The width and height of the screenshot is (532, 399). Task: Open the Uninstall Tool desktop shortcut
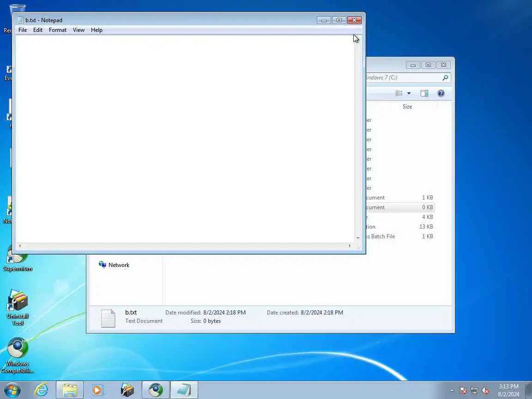pyautogui.click(x=18, y=308)
